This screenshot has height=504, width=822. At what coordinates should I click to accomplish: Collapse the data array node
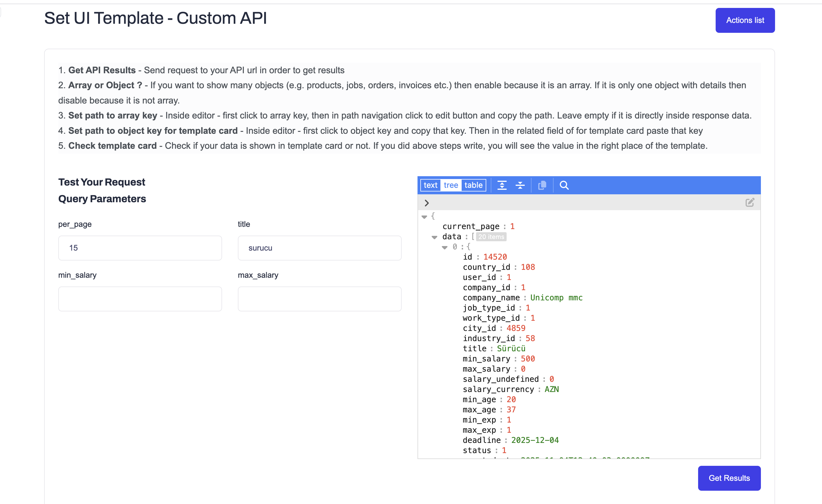pyautogui.click(x=434, y=237)
